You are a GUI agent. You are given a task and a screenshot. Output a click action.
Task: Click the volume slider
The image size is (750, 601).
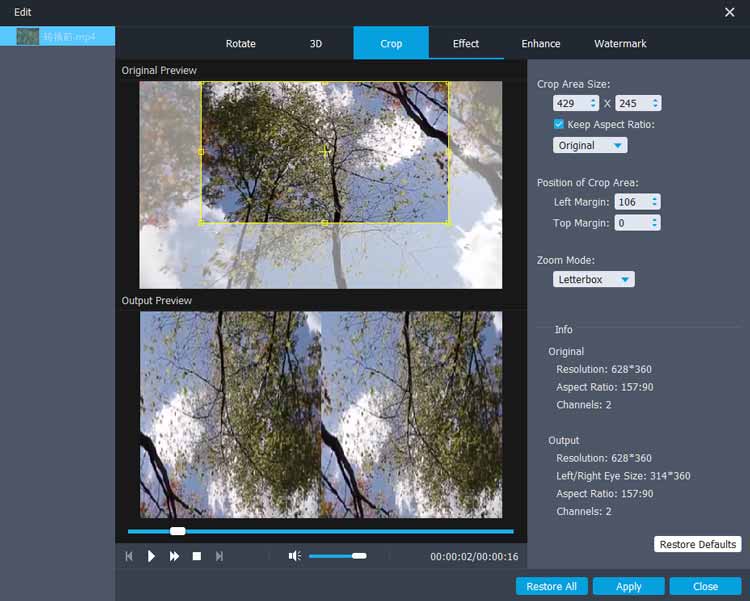click(x=337, y=556)
